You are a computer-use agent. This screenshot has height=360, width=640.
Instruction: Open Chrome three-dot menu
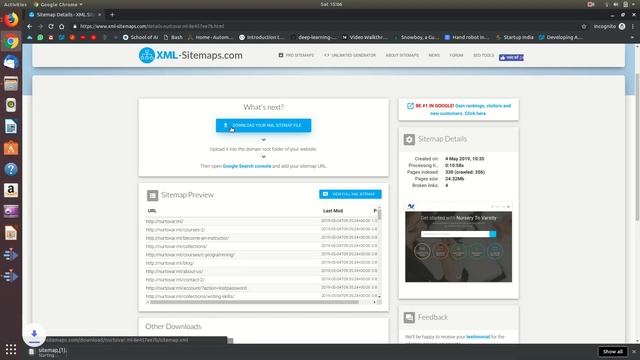tap(633, 26)
